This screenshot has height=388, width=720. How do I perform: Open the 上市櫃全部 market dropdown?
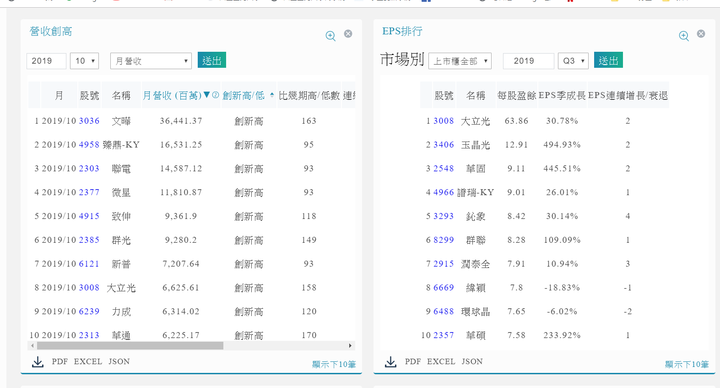pos(460,61)
